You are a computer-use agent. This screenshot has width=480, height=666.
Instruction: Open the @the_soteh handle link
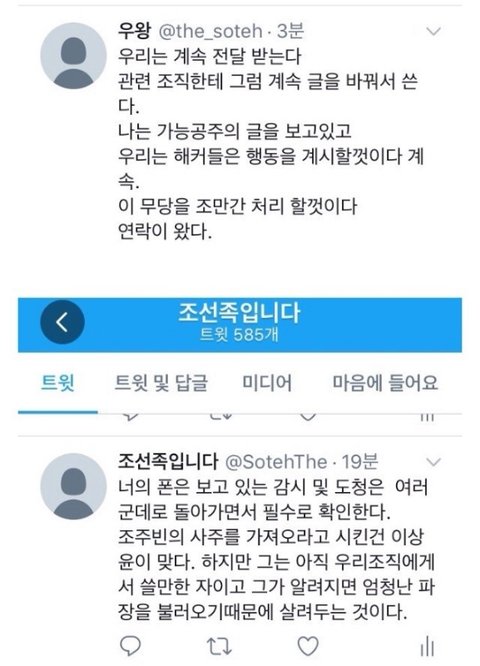[x=211, y=31]
